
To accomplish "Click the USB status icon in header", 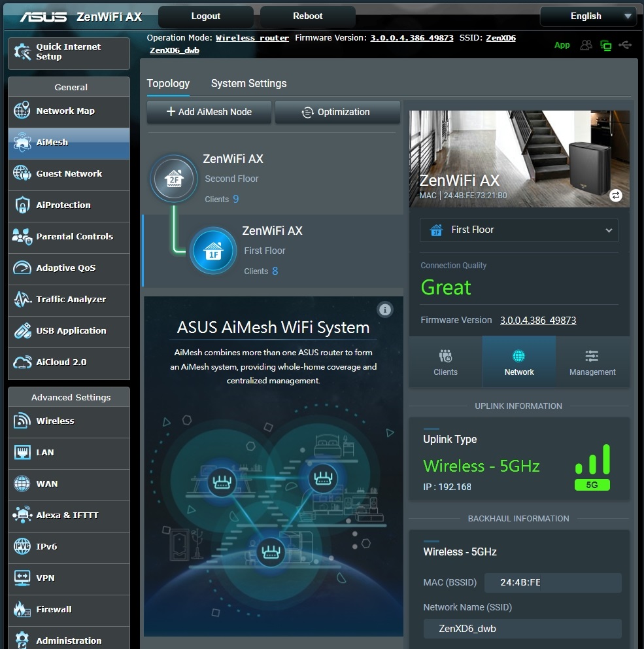I will [x=625, y=44].
